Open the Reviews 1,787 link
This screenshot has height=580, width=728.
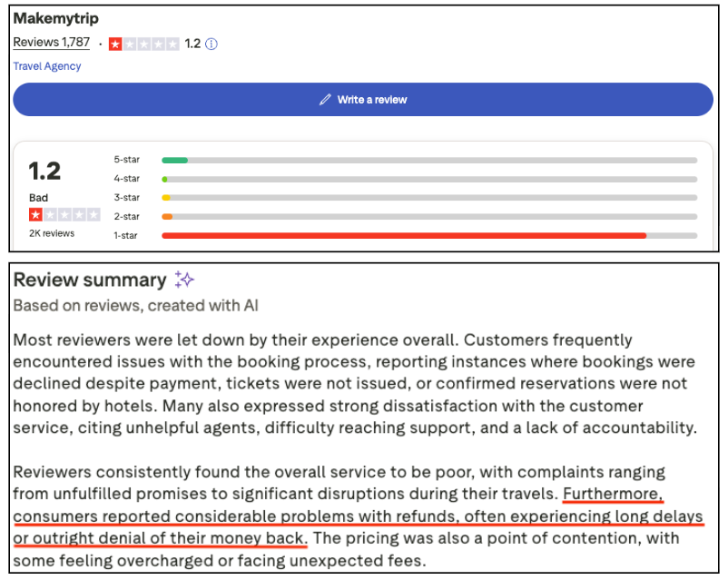[x=51, y=43]
